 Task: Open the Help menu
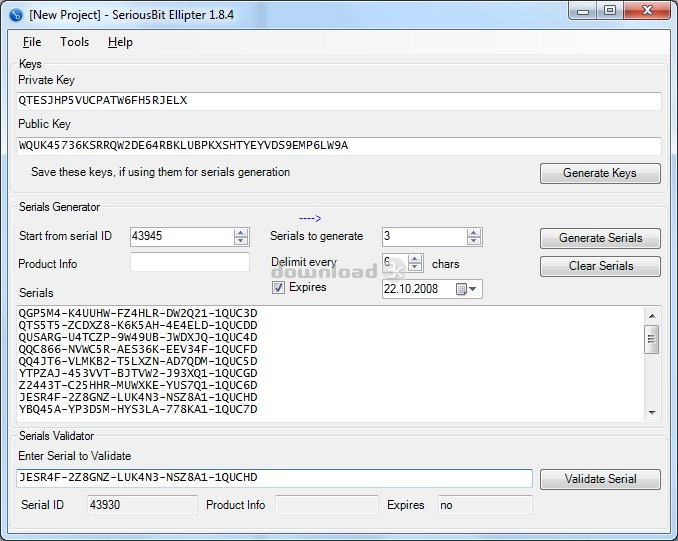tap(120, 42)
